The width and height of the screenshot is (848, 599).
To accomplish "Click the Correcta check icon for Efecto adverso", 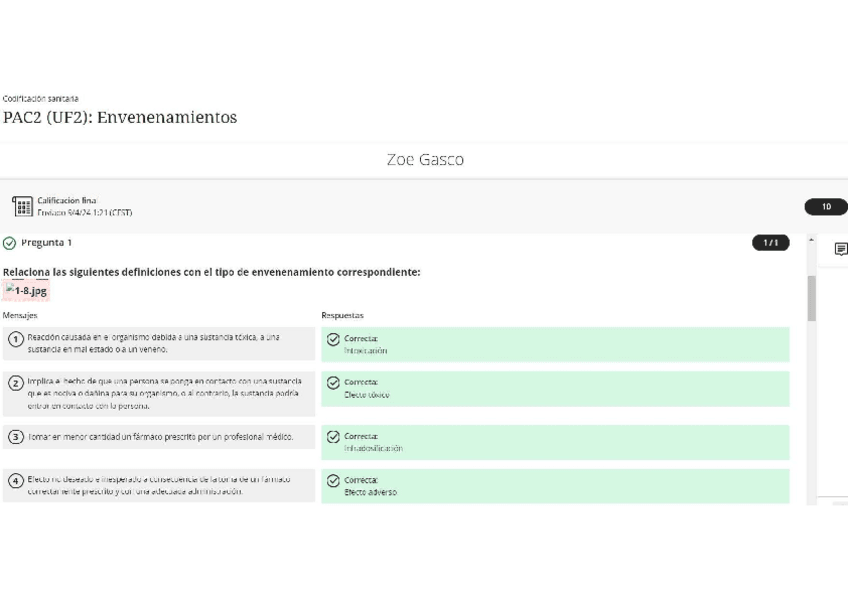I will tap(333, 481).
